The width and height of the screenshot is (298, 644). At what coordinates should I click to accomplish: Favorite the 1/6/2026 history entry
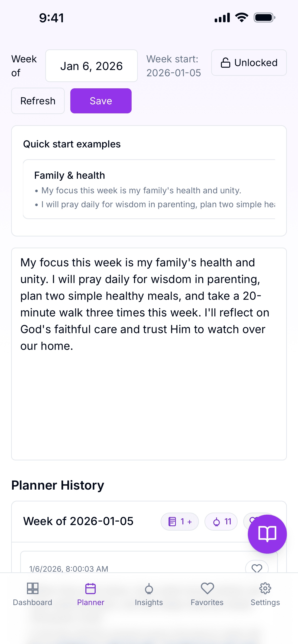coord(257,568)
